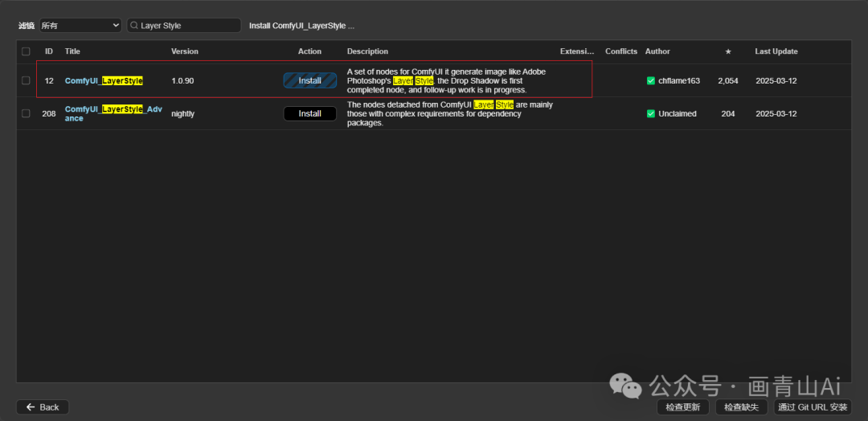Sort by the ID column header
Screen dimensions: 868x421
(49, 51)
